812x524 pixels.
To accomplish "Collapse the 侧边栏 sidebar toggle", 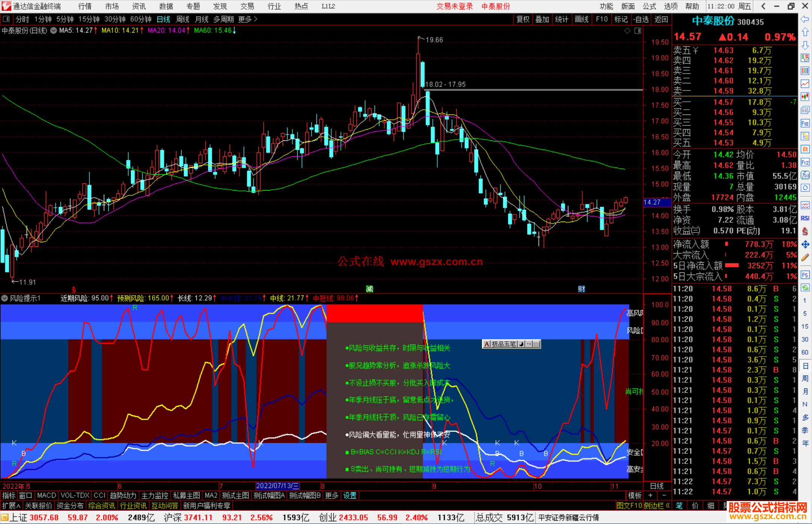I will (x=657, y=506).
